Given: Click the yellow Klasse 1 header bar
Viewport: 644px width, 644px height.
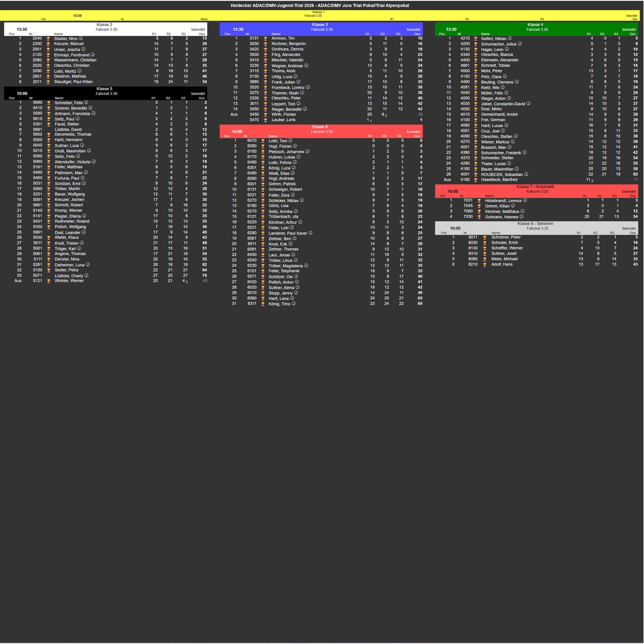Looking at the screenshot, I should click(320, 15).
